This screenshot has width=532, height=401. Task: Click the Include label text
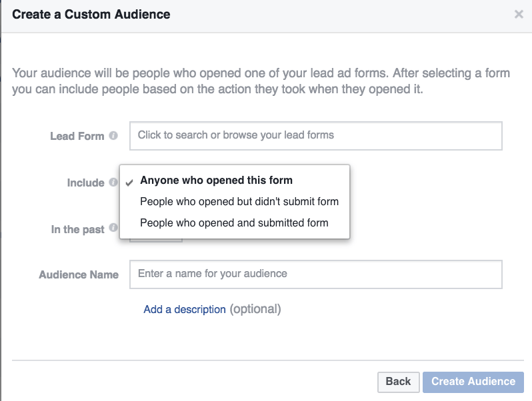pyautogui.click(x=85, y=183)
